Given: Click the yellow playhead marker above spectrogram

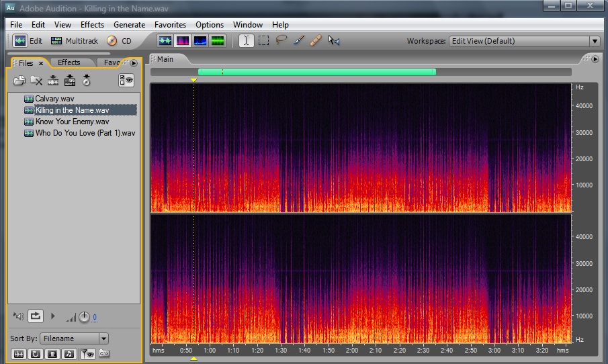Looking at the screenshot, I should pyautogui.click(x=194, y=80).
